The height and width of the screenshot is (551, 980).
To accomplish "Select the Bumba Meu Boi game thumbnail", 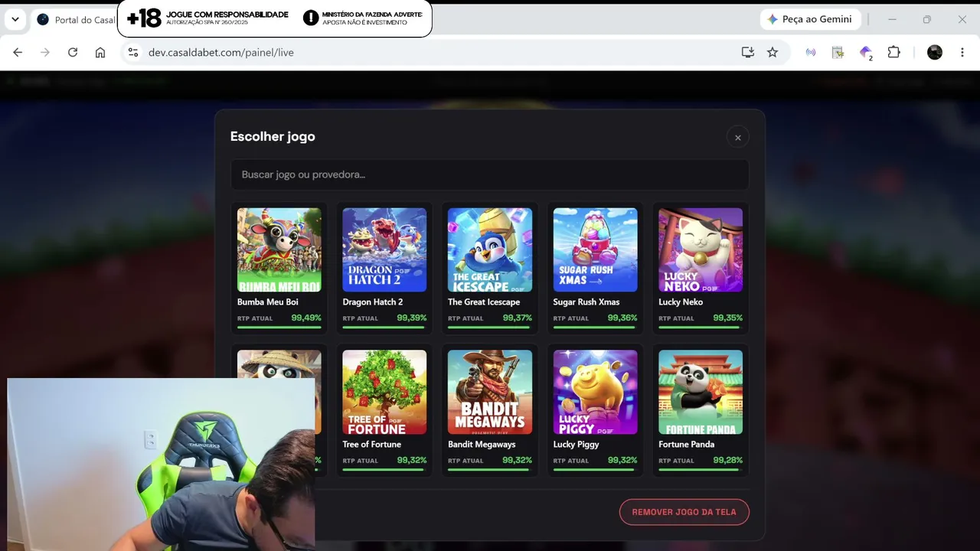I will [279, 249].
